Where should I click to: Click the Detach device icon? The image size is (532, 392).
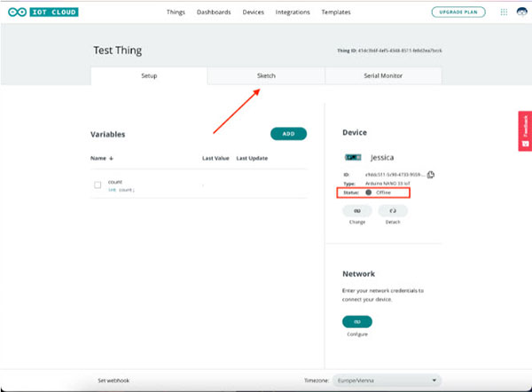pyautogui.click(x=393, y=211)
